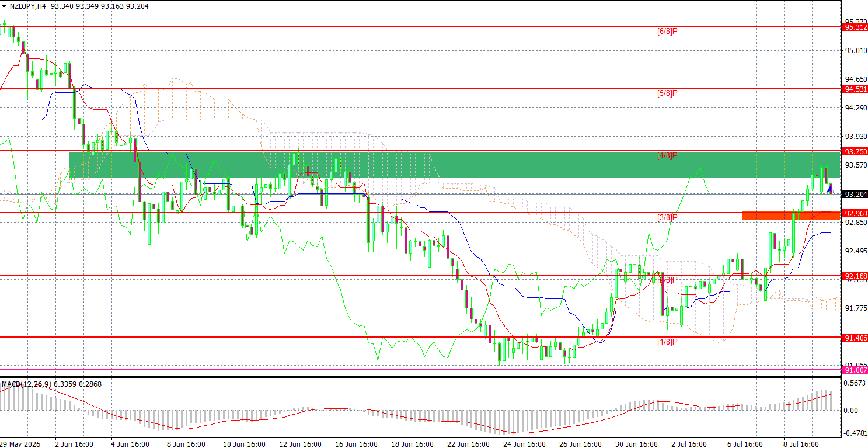This screenshot has height=448, width=868.
Task: Open the chart menu triangle beside NZDJPY,H4
Action: tap(4, 5)
